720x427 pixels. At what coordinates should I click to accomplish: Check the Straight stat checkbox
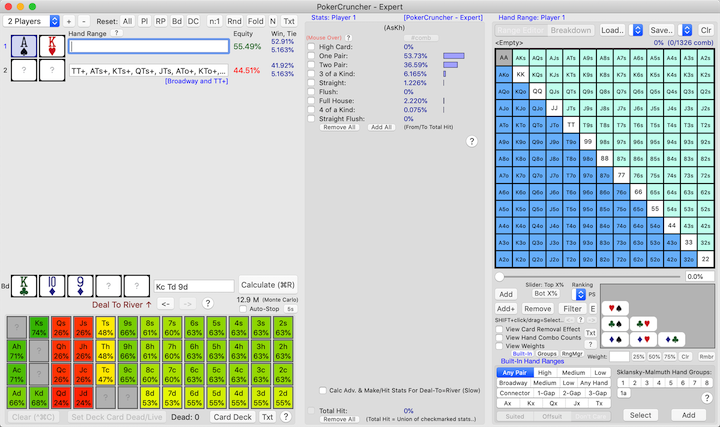pos(311,83)
